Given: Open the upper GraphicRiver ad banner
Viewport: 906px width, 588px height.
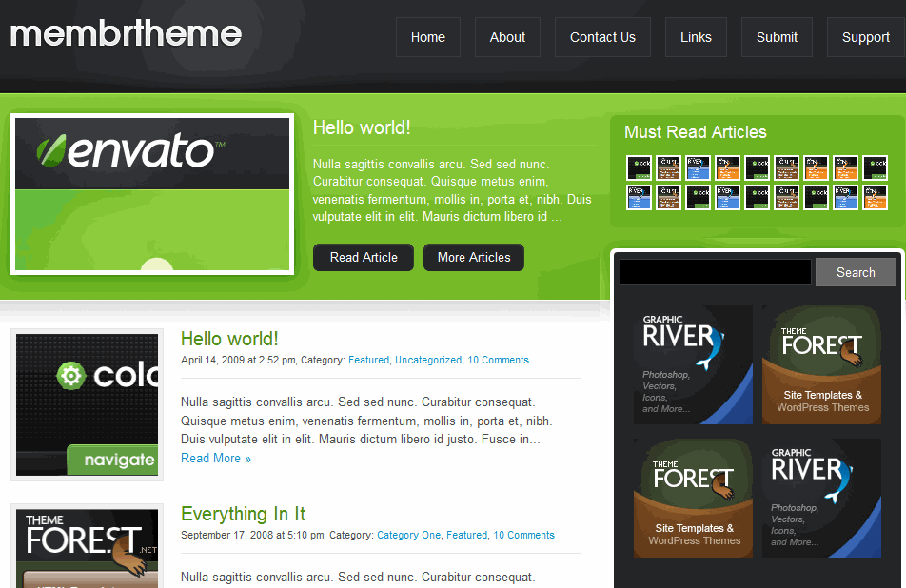Looking at the screenshot, I should click(x=694, y=365).
